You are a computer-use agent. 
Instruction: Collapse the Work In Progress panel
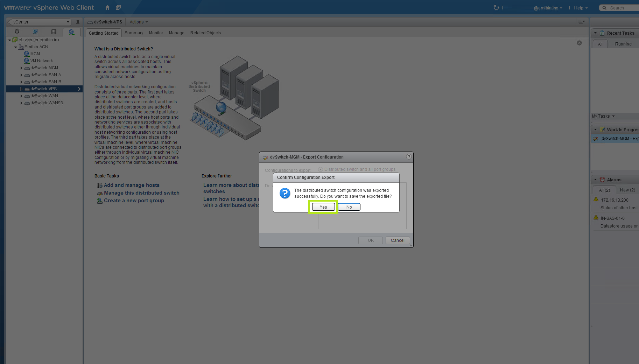(x=595, y=130)
